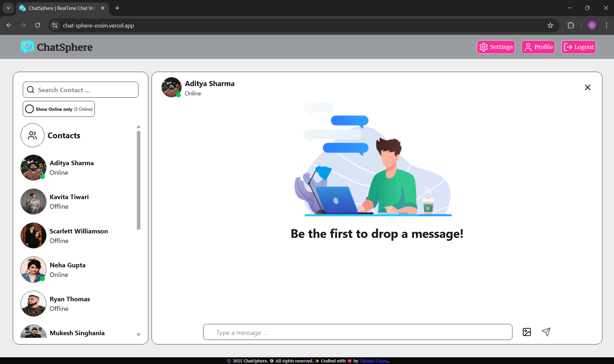Bookmark the page with the star
Viewport: 614px width, 364px height.
[x=551, y=25]
